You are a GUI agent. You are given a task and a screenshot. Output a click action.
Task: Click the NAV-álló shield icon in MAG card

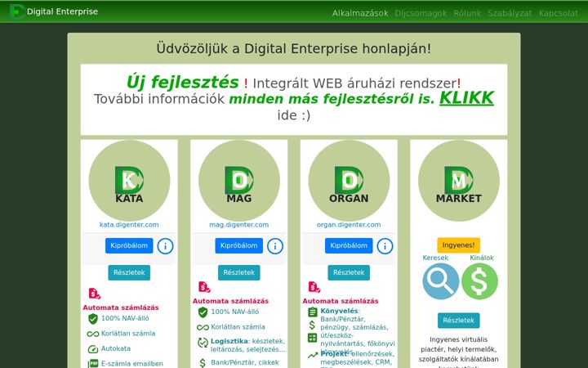tap(203, 312)
